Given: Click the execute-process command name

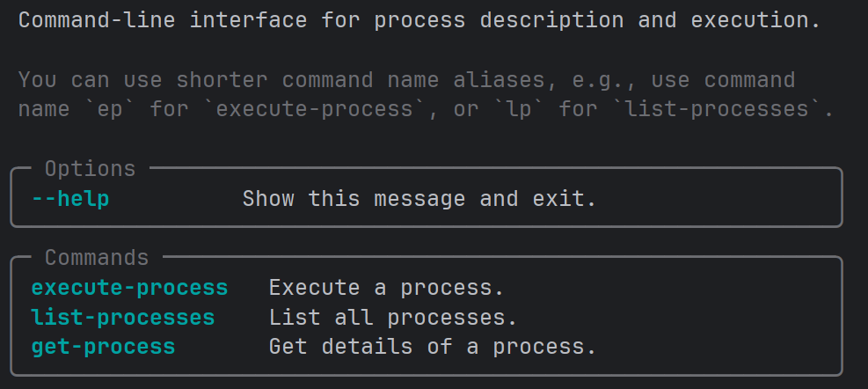Looking at the screenshot, I should (129, 288).
